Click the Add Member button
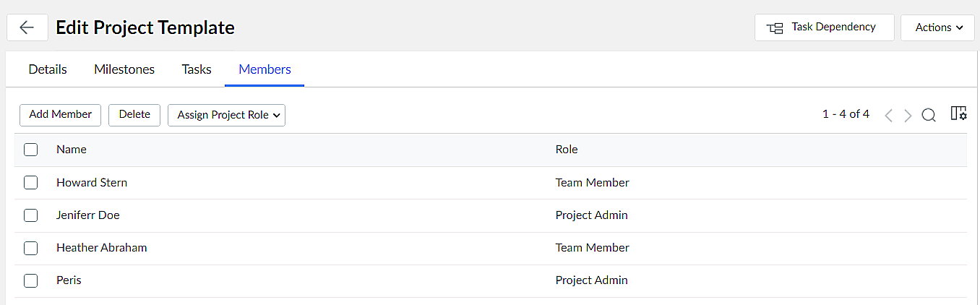The height and width of the screenshot is (305, 980). point(61,114)
